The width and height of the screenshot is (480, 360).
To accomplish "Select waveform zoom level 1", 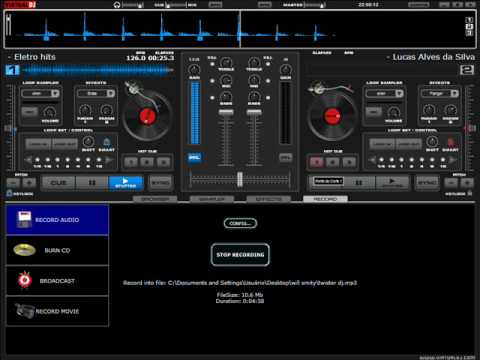I will 469,20.
